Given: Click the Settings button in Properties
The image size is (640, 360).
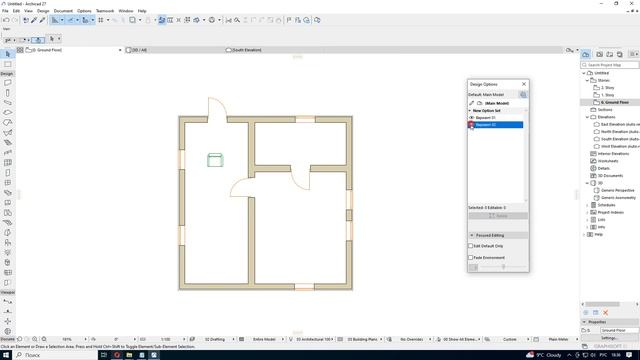Looking at the screenshot, I should [609, 338].
